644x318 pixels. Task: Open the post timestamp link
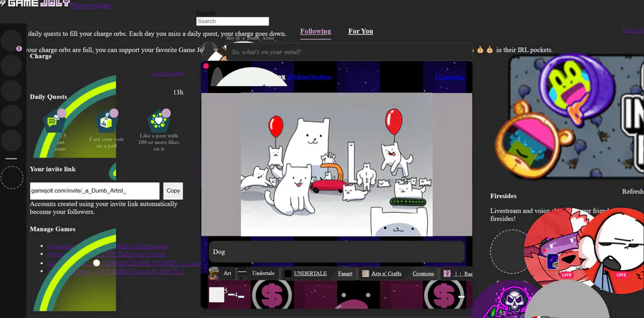tap(449, 77)
